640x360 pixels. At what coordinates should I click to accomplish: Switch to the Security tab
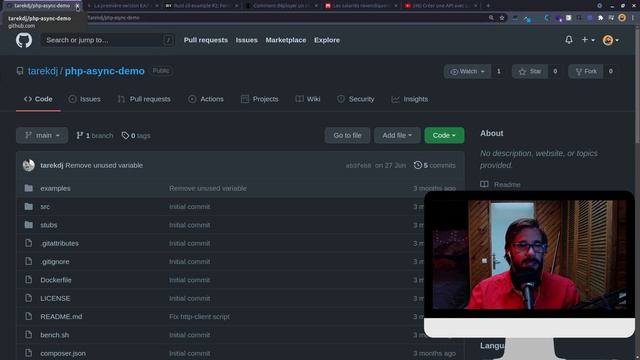356,99
